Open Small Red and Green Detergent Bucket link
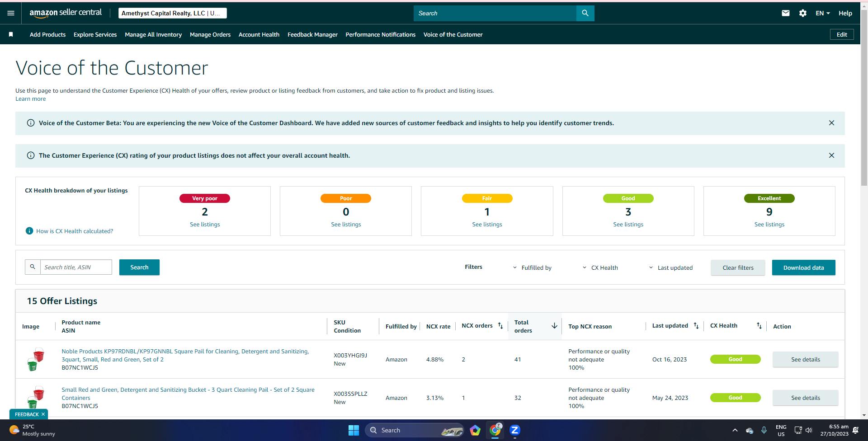This screenshot has height=441, width=868. point(188,394)
